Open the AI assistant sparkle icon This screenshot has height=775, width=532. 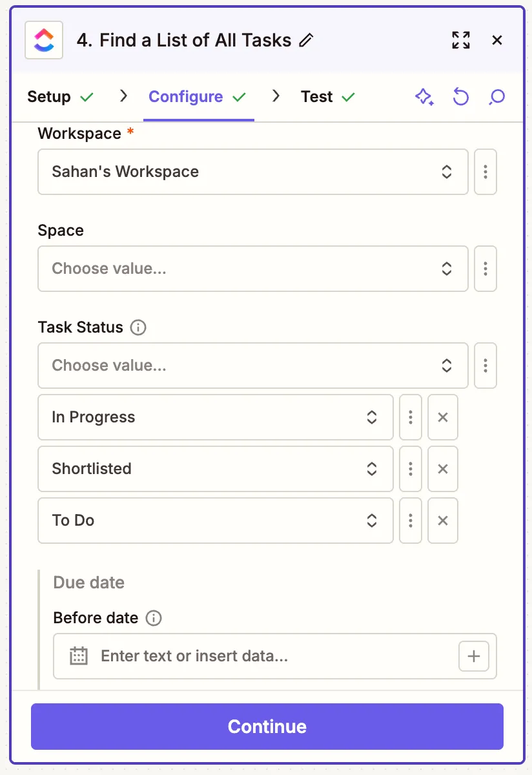pyautogui.click(x=424, y=96)
